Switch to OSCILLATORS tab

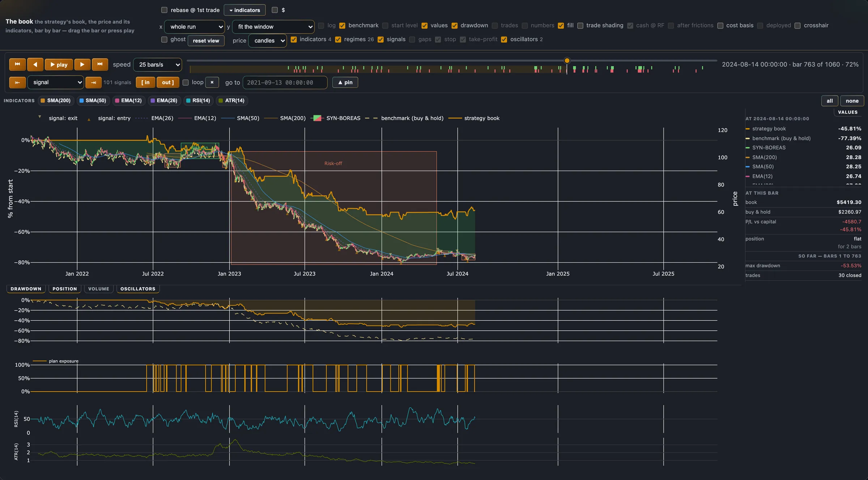click(x=138, y=289)
